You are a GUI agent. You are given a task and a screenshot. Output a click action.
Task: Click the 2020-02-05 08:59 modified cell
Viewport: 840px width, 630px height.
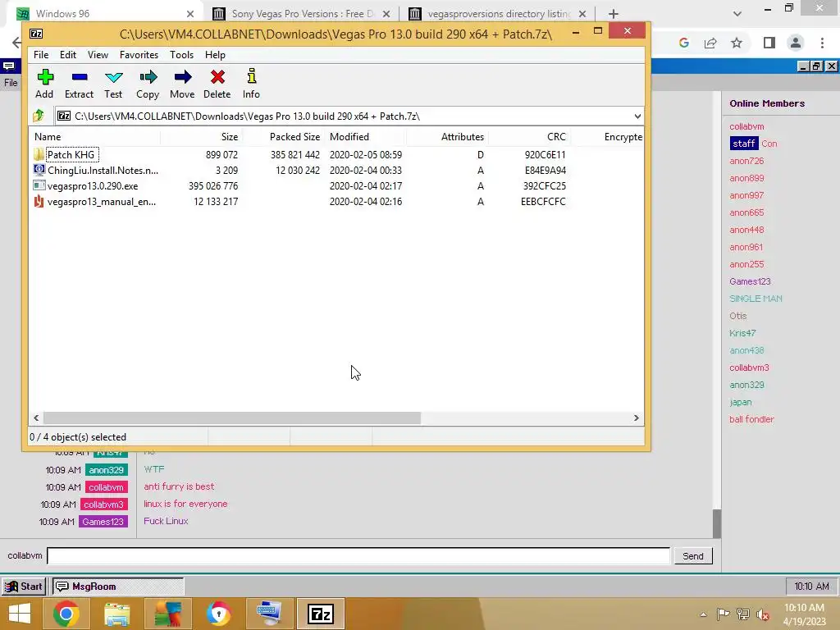[x=366, y=155]
